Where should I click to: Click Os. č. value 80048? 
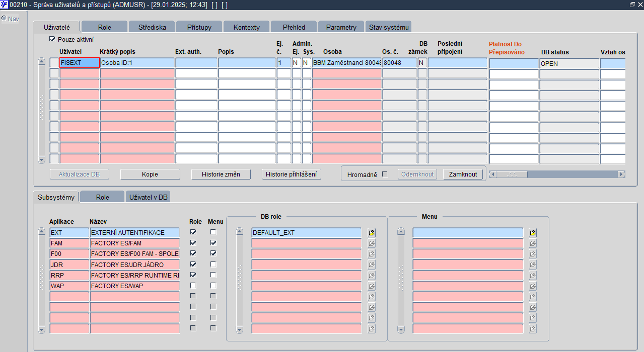tap(400, 63)
